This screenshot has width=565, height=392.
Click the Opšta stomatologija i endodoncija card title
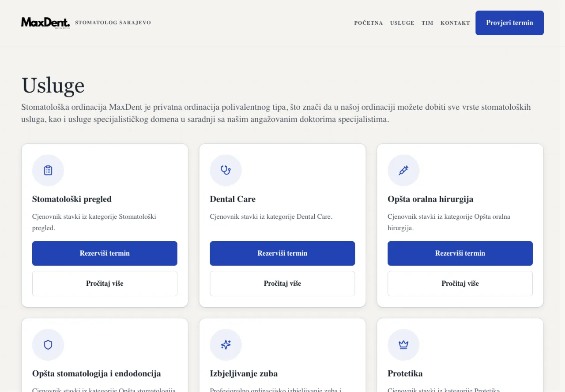point(96,374)
